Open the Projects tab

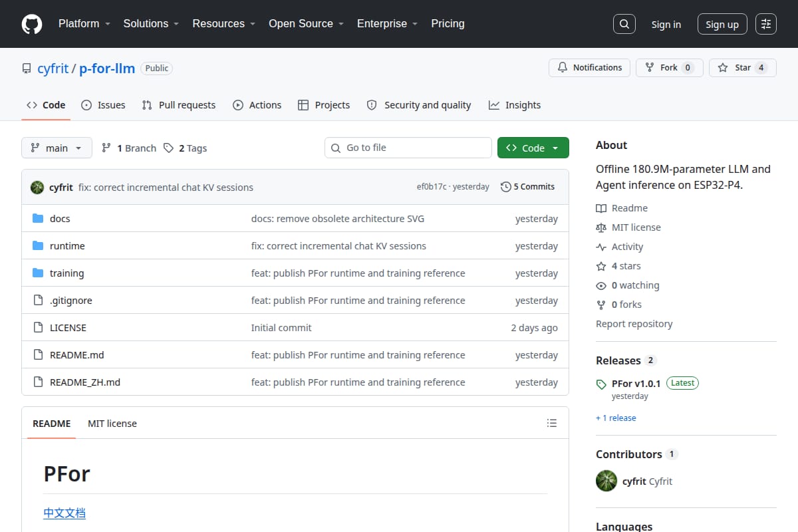click(x=324, y=105)
